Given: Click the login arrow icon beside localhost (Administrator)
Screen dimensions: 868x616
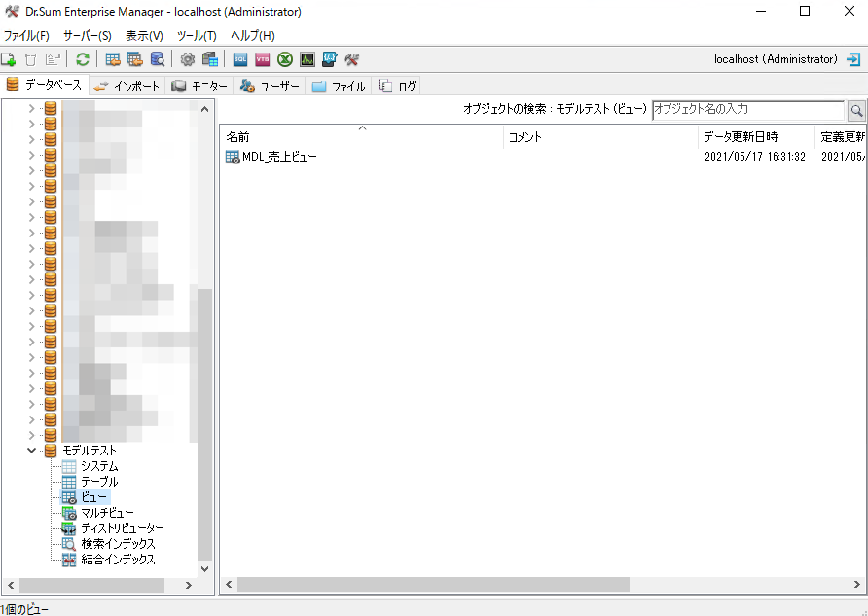Looking at the screenshot, I should click(x=853, y=59).
